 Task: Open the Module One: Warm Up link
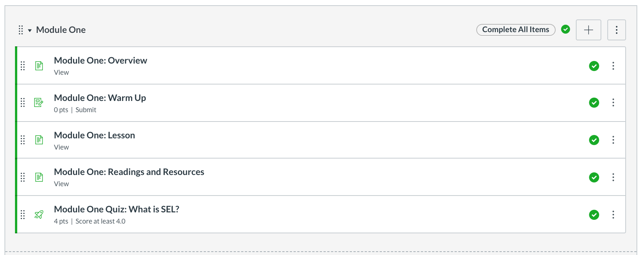pos(100,98)
